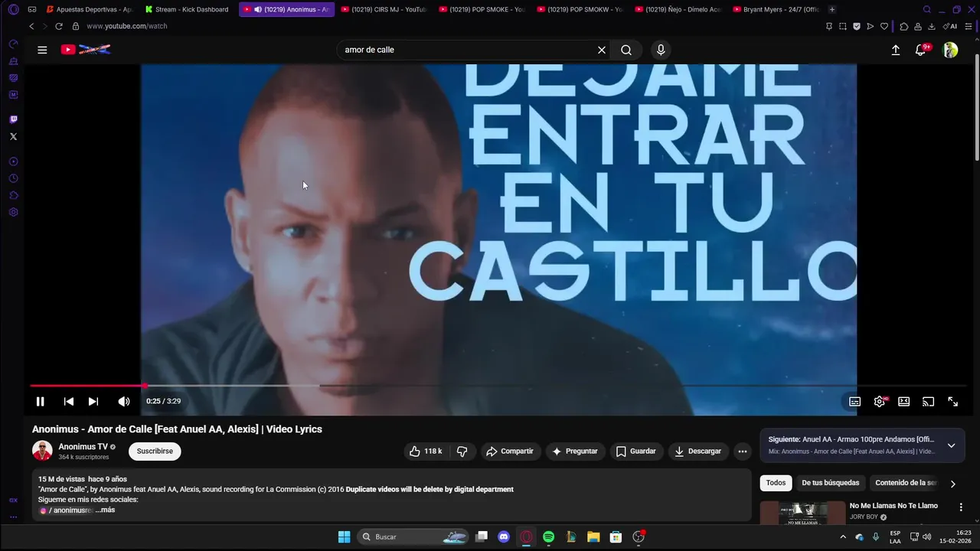Open No Me Llamas No Te Llamo thumbnail
Viewport: 980px width, 551px height.
point(802,513)
